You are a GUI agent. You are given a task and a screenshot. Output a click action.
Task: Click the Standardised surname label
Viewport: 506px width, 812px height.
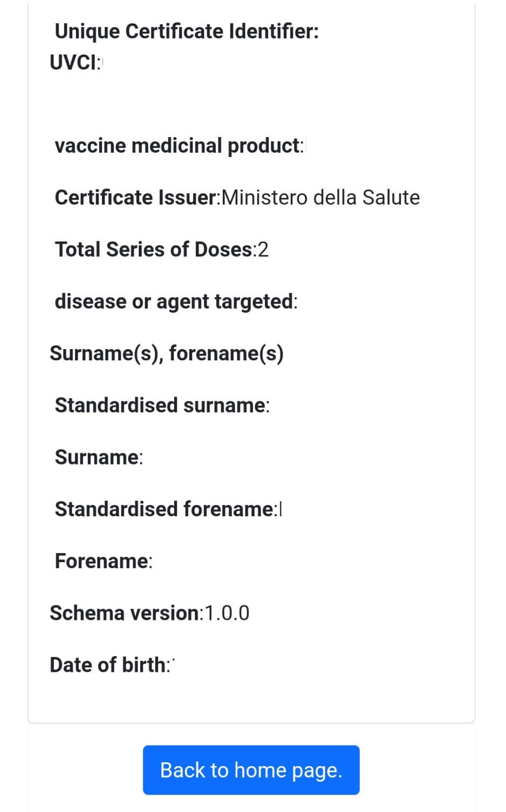[x=161, y=405]
